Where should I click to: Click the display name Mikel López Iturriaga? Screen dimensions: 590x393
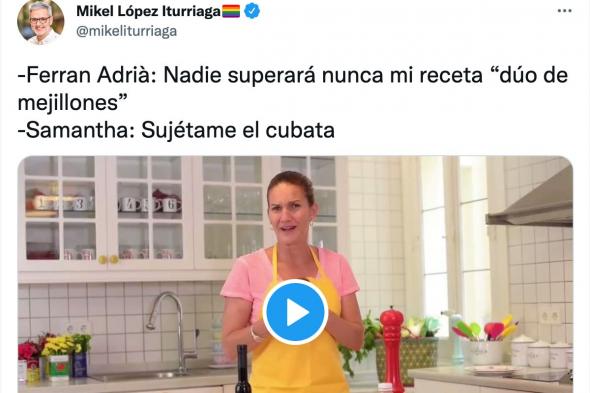(148, 12)
